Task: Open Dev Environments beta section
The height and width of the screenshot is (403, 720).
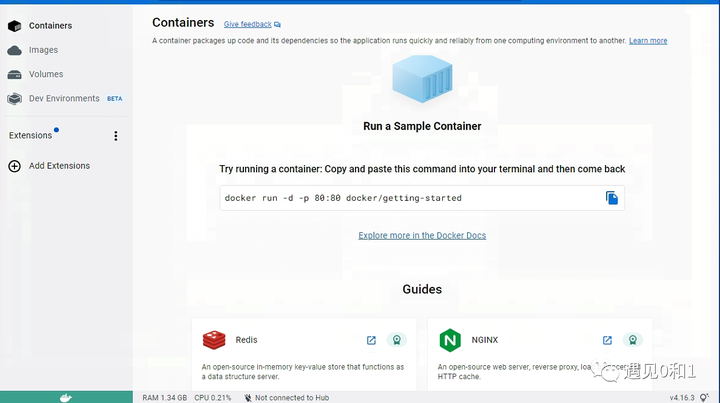Action: coord(64,99)
